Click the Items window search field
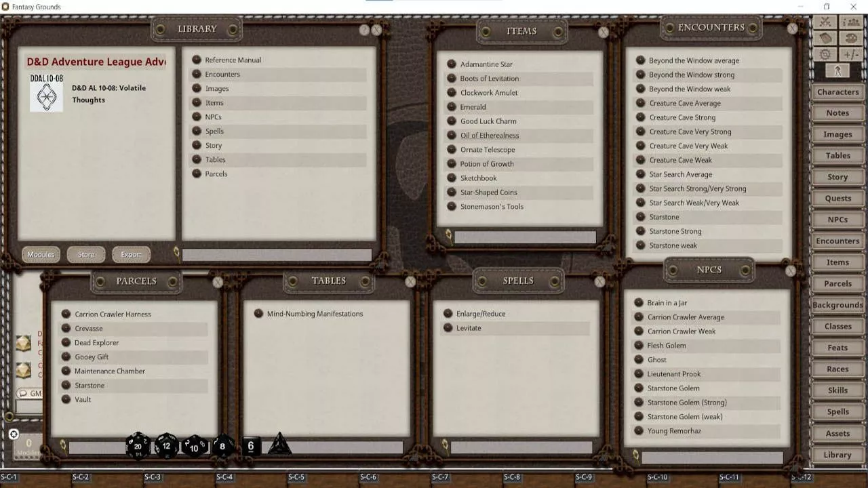The image size is (868, 488). [x=525, y=237]
